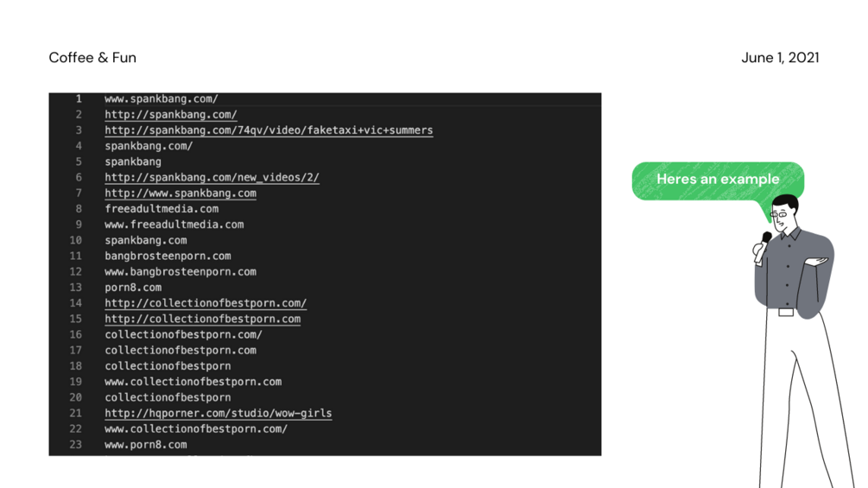This screenshot has height=488, width=868.
Task: Click the 'June 1, 2021' date text
Action: 779,58
